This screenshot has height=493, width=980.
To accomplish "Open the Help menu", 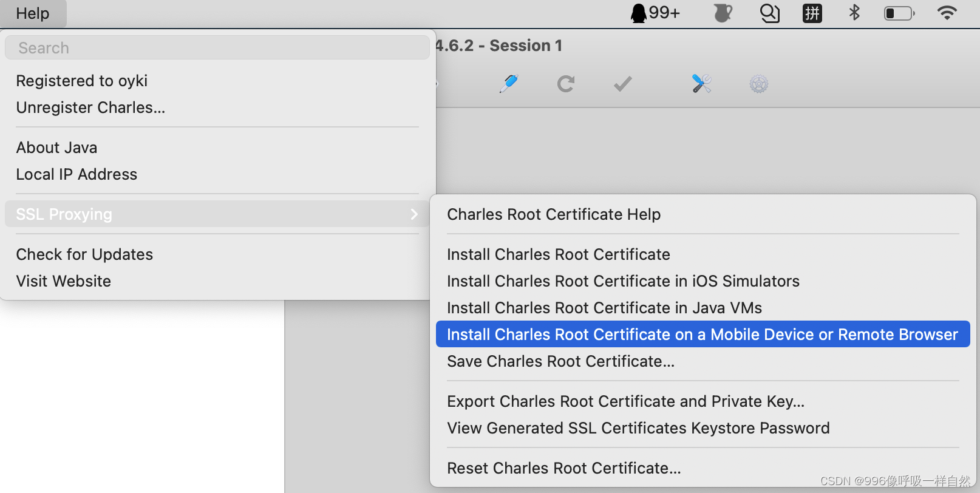I will click(33, 13).
